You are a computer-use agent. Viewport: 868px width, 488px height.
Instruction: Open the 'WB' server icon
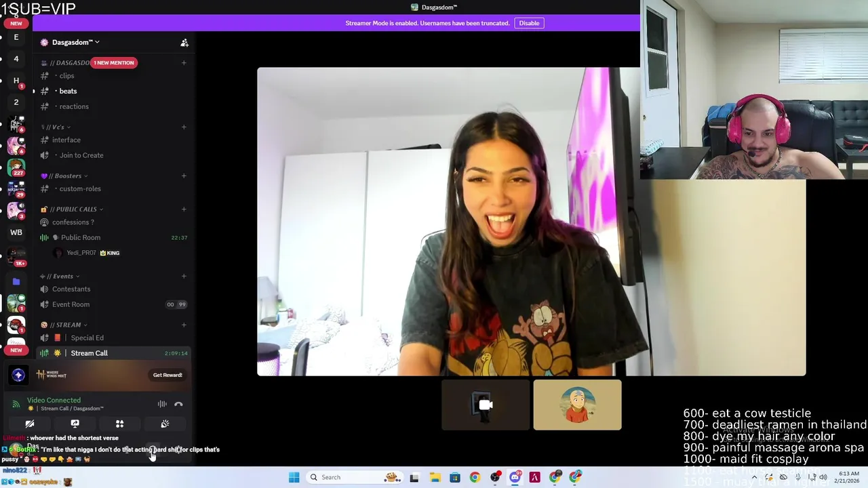click(16, 232)
